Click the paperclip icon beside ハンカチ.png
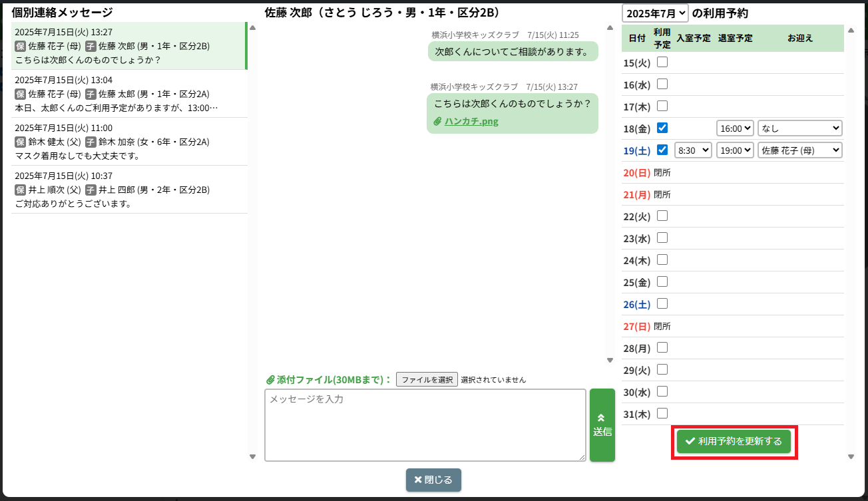Image resolution: width=868 pixels, height=501 pixels. click(437, 122)
